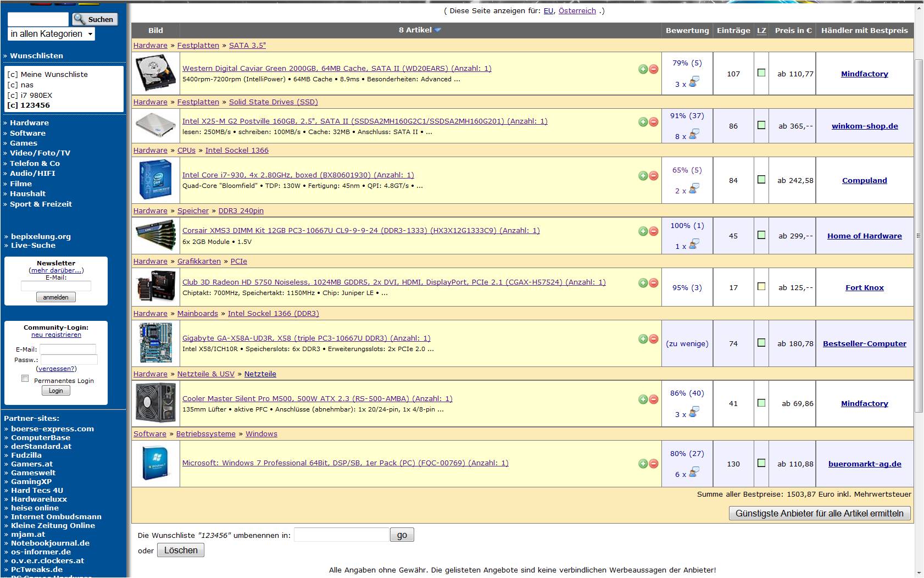Focus the Community Login Passw. field
The image size is (924, 578).
(69, 360)
